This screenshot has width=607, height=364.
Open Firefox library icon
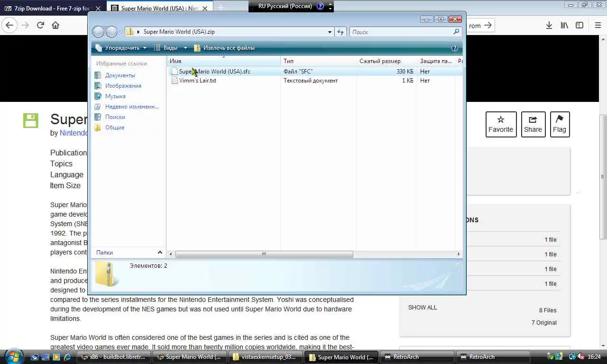(x=564, y=26)
